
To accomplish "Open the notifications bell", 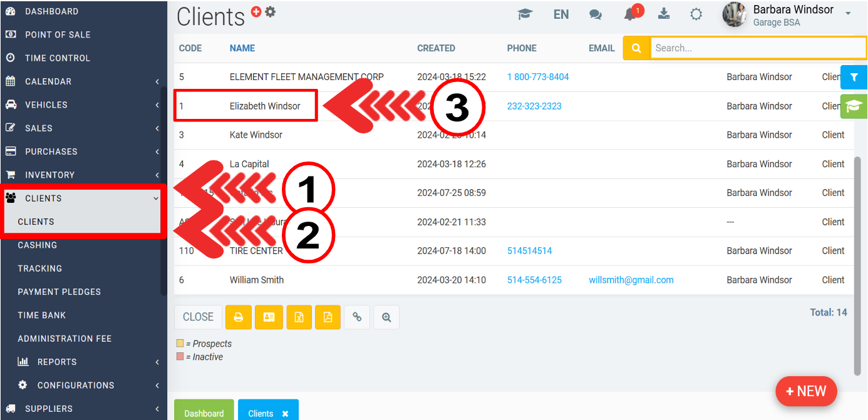I will [x=631, y=14].
